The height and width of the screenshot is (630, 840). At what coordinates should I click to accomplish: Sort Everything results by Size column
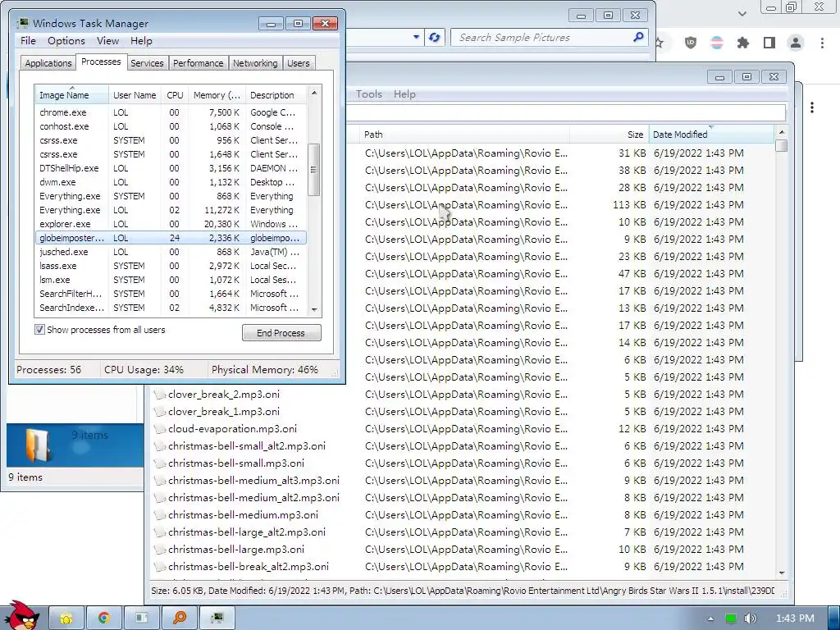click(609, 135)
